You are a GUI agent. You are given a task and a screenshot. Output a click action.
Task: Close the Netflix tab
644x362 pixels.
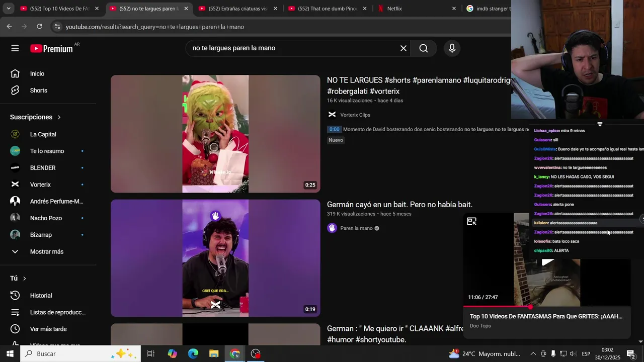(x=454, y=9)
